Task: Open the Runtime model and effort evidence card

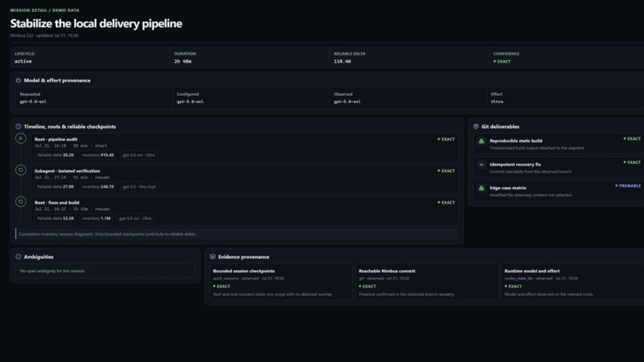Action: pos(573,282)
